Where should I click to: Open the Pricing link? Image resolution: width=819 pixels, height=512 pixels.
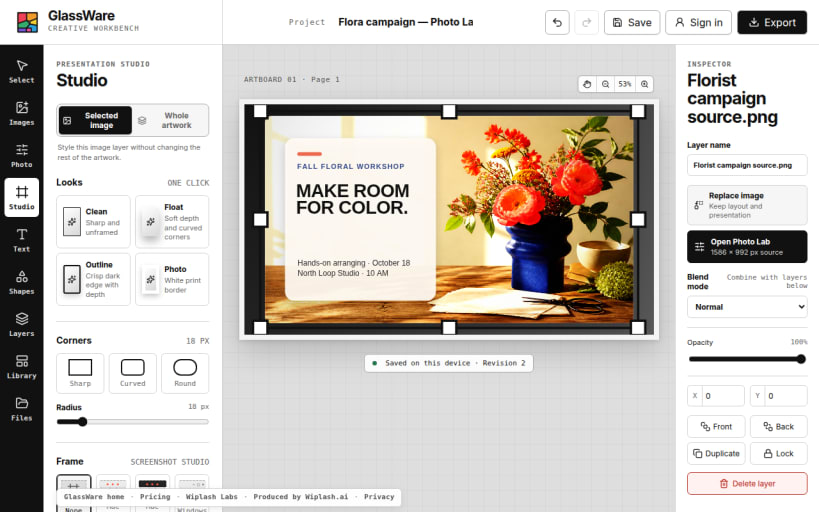[155, 497]
